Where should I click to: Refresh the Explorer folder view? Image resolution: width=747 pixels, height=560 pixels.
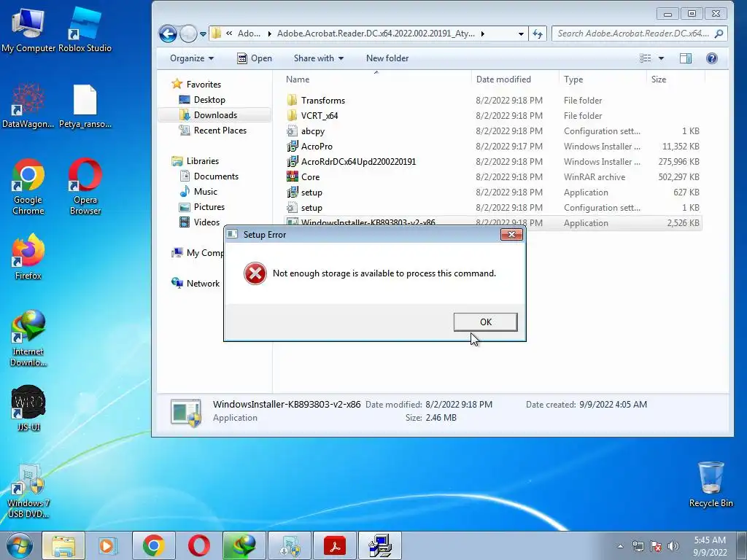538,34
